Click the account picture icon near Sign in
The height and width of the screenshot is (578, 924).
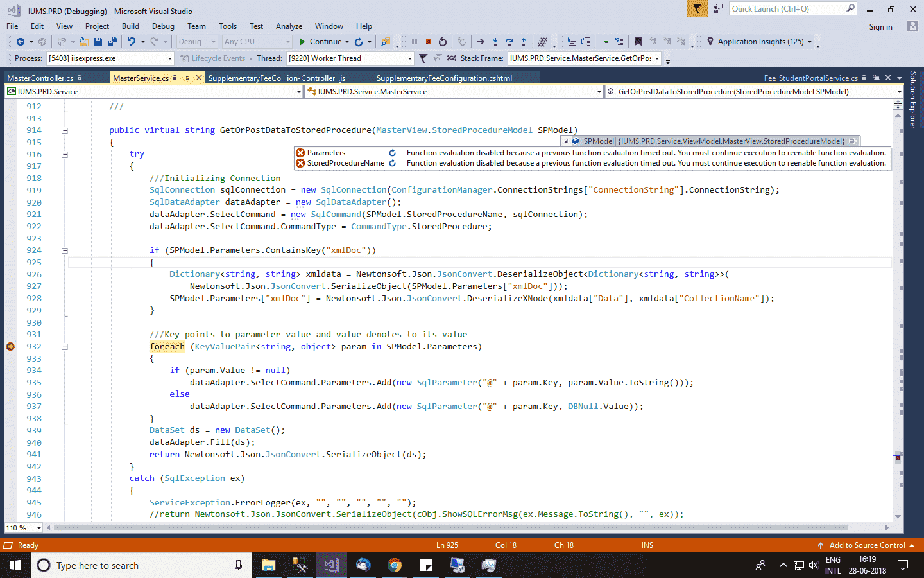[x=912, y=26]
